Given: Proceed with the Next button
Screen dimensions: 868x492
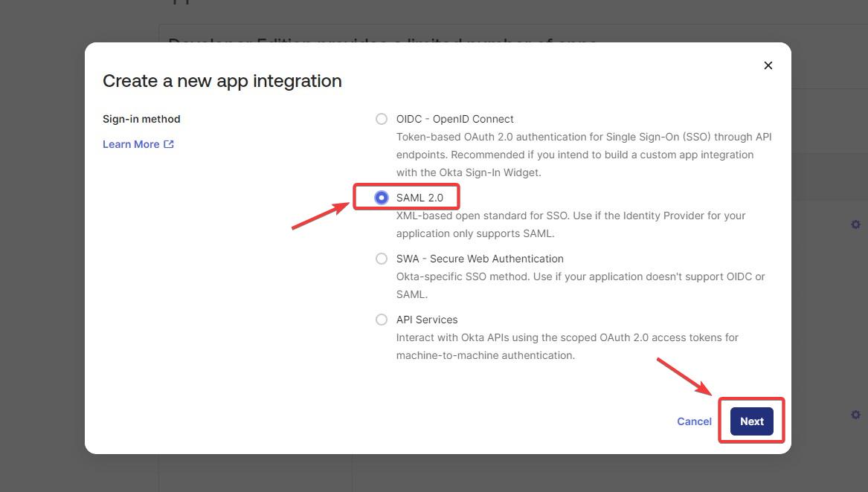Looking at the screenshot, I should pyautogui.click(x=751, y=421).
